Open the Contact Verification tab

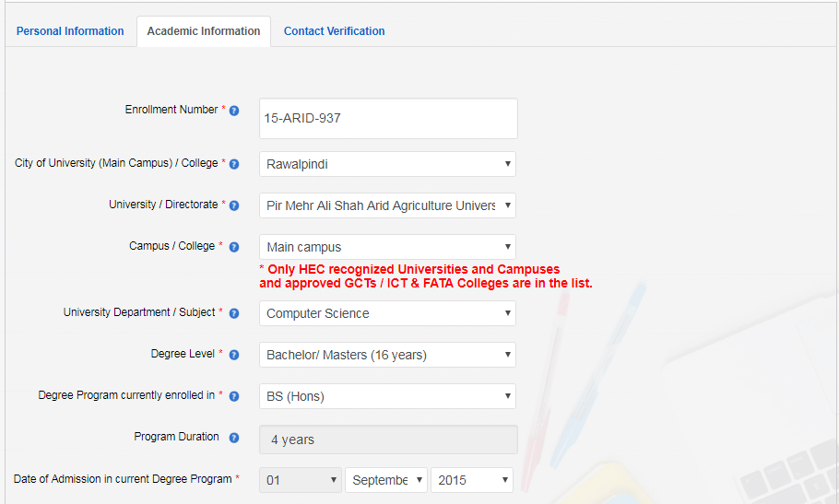334,31
